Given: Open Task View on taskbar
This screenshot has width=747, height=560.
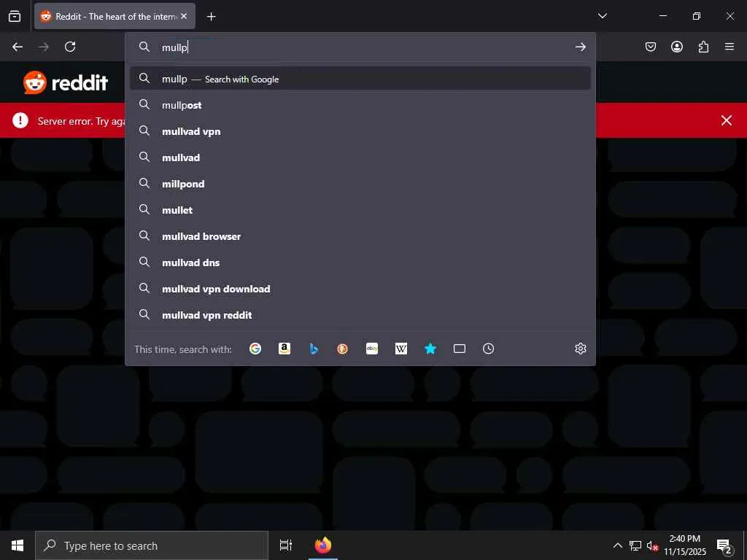Looking at the screenshot, I should (286, 545).
